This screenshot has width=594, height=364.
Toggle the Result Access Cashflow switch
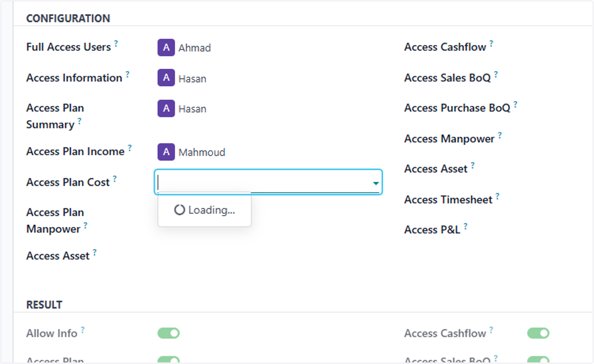click(x=539, y=333)
